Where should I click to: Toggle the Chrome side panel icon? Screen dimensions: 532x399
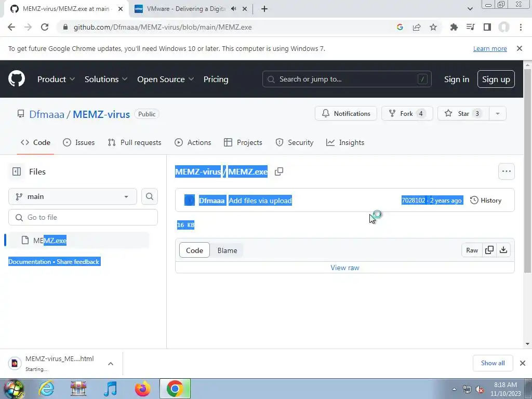(x=487, y=27)
